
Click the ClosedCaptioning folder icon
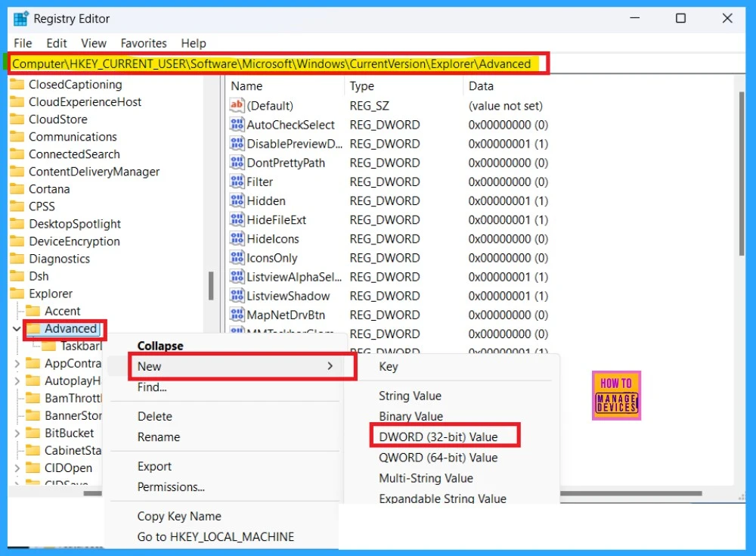click(17, 85)
